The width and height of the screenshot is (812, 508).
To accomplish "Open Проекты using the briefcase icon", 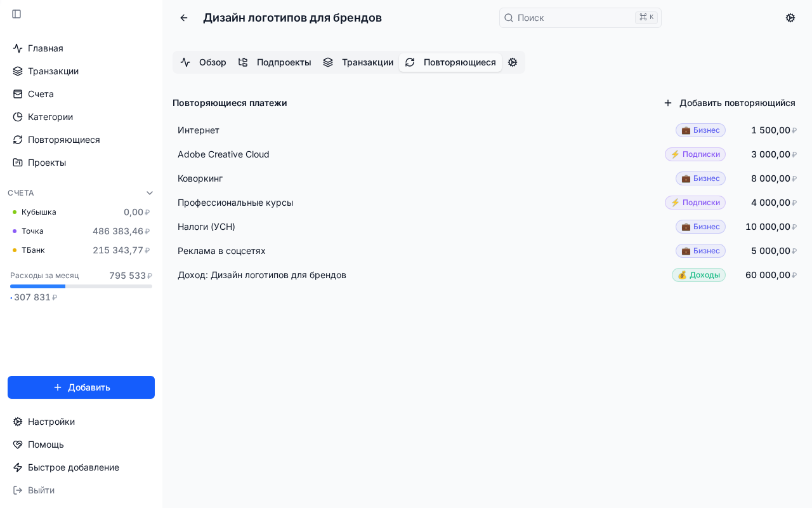I will coord(17,163).
